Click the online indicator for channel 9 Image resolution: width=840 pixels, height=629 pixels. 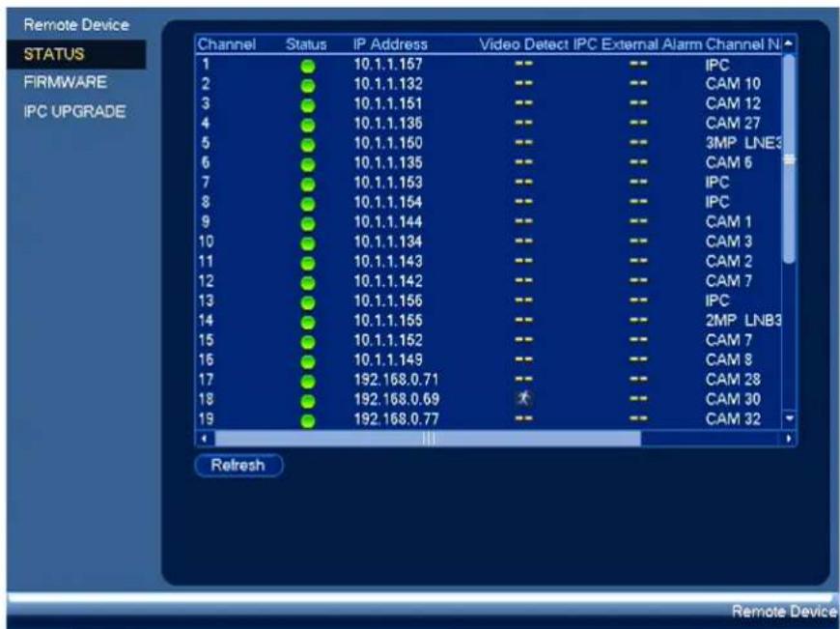[308, 224]
